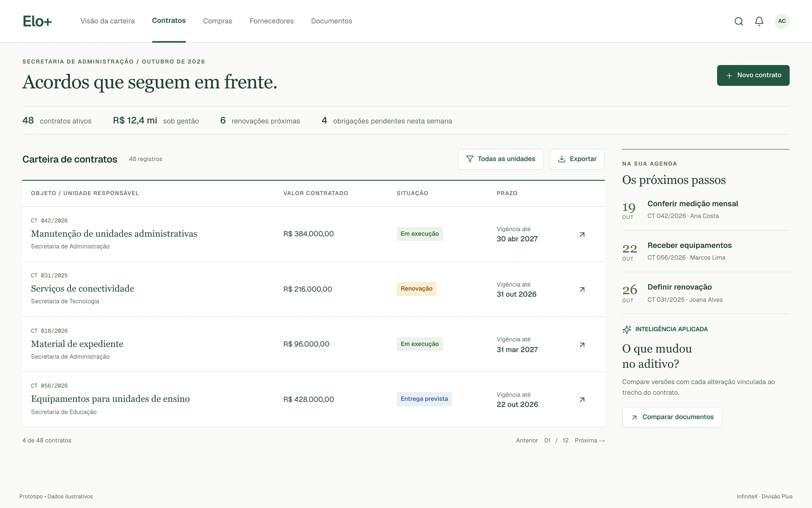This screenshot has height=508, width=812.
Task: Go to Anterior page
Action: 527,441
